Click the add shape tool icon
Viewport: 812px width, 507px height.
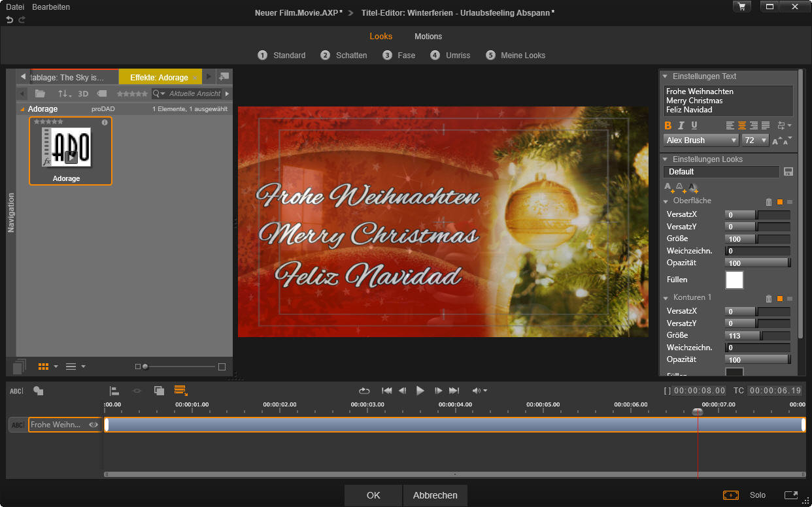(39, 391)
